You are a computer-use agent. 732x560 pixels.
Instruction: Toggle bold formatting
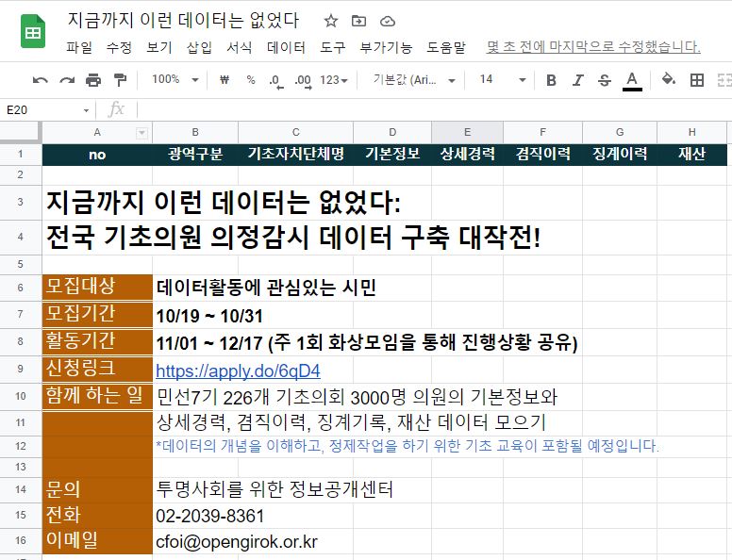point(551,80)
